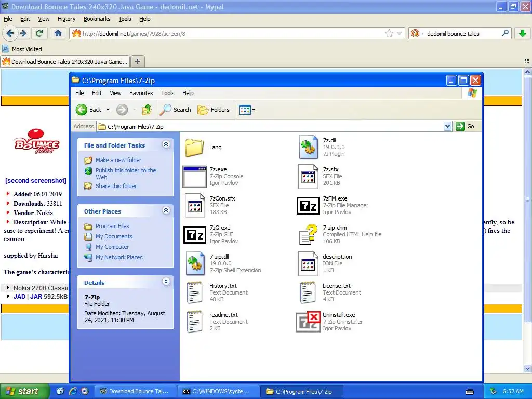The width and height of the screenshot is (532, 399).
Task: Click the JAD download link
Action: (x=19, y=297)
